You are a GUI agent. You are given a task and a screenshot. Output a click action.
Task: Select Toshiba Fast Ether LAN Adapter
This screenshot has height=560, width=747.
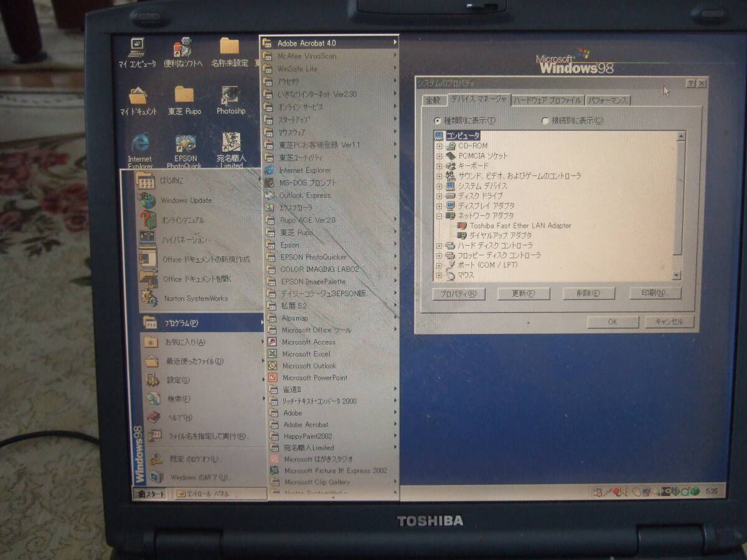520,226
